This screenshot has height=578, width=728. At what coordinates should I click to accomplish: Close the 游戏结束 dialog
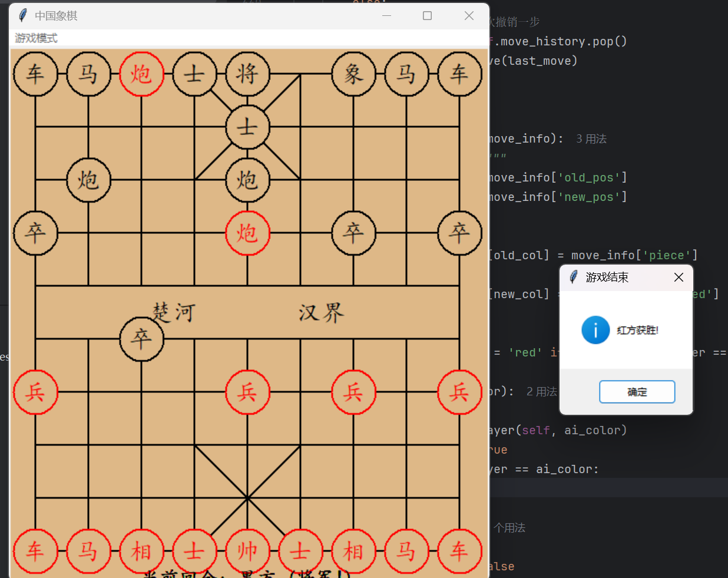point(679,278)
